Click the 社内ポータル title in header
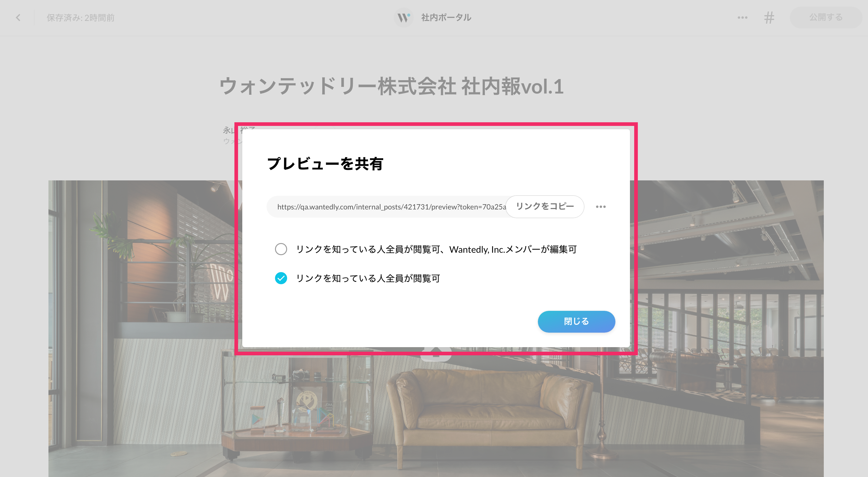Image resolution: width=868 pixels, height=477 pixels. click(x=446, y=18)
